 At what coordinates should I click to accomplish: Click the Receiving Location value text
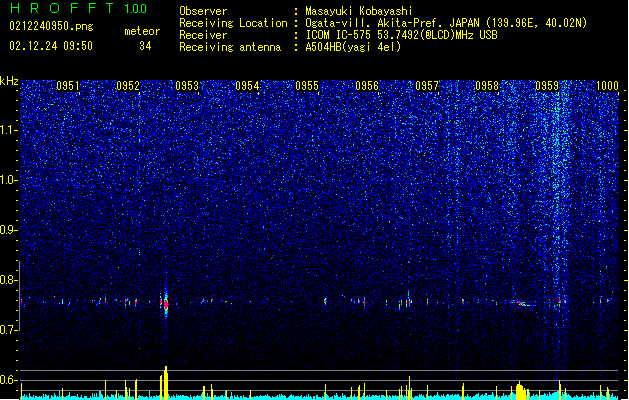click(446, 23)
